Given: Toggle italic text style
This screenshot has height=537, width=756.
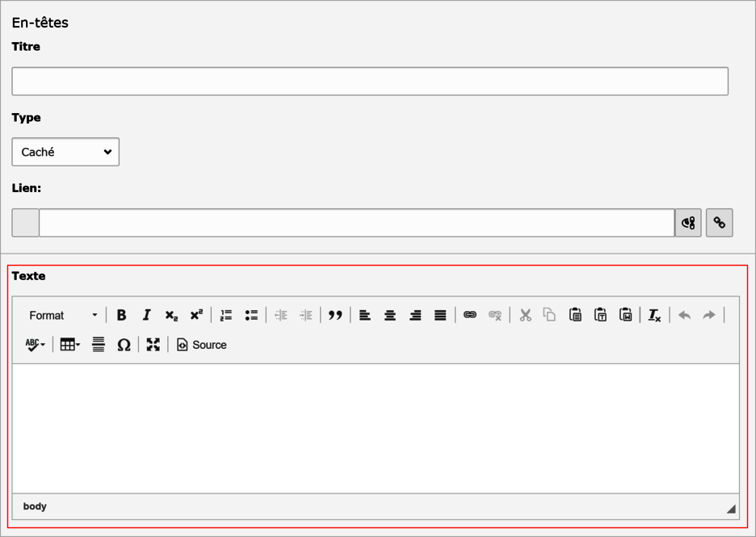Looking at the screenshot, I should (x=146, y=315).
